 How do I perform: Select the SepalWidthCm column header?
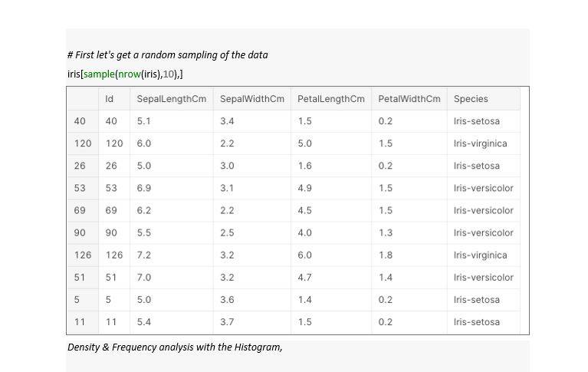point(252,99)
